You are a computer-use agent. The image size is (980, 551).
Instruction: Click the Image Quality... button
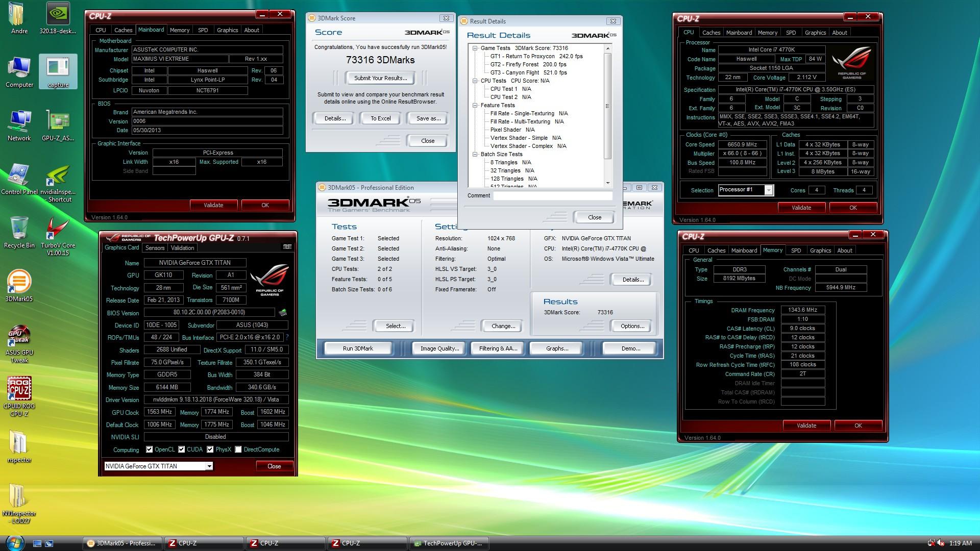[x=439, y=348]
